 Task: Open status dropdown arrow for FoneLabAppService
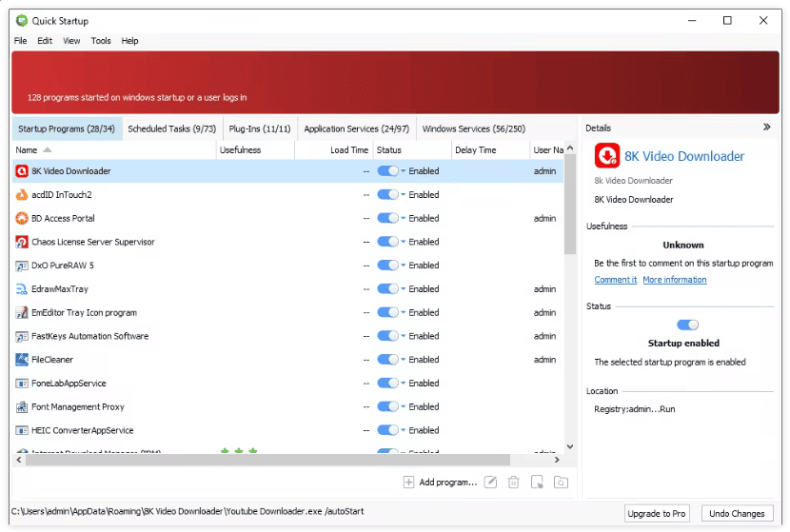pos(403,384)
